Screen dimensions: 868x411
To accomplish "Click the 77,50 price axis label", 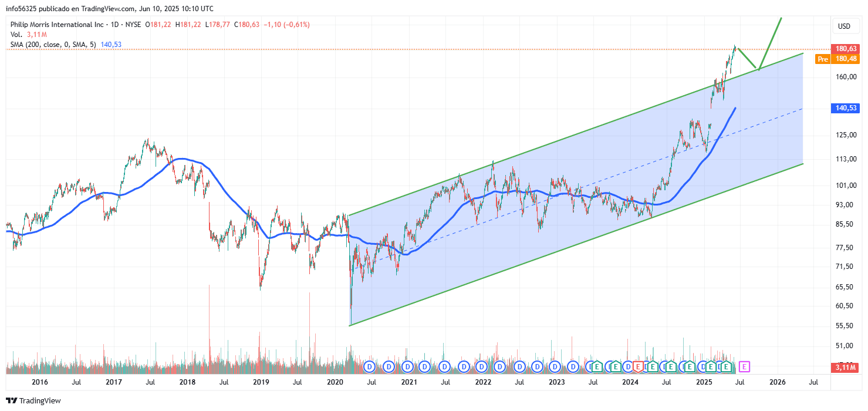I will point(843,248).
